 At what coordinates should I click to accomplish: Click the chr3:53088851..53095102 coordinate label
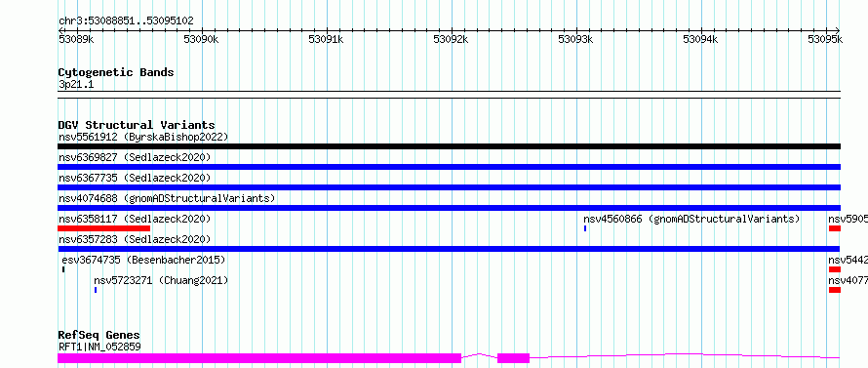126,21
